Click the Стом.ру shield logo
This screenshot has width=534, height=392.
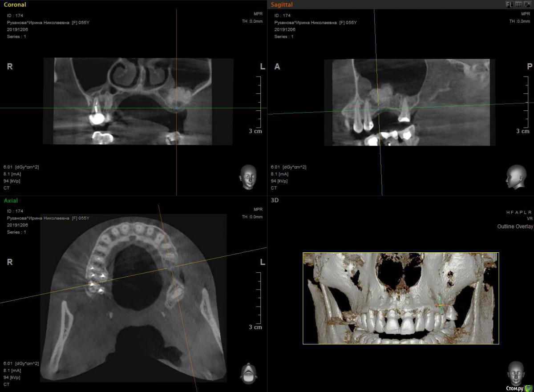(528, 388)
